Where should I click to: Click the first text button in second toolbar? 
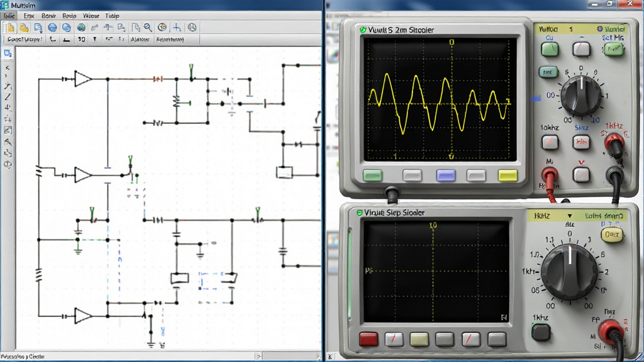(x=25, y=40)
